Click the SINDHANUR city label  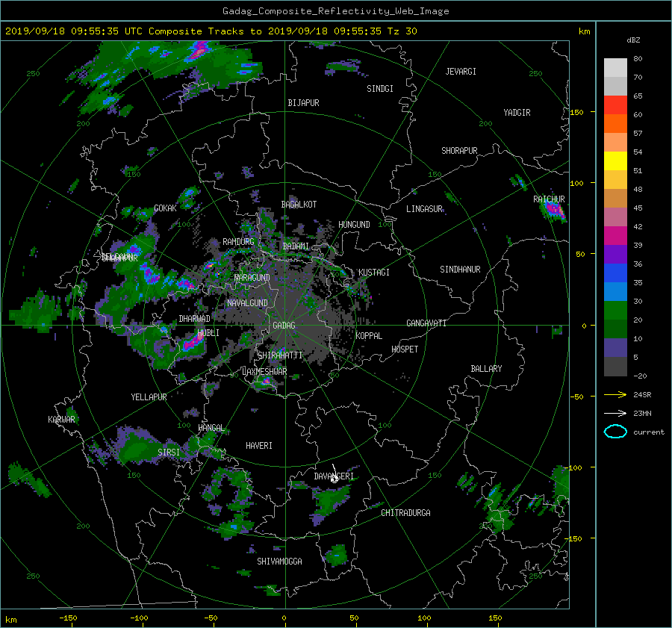pos(460,270)
